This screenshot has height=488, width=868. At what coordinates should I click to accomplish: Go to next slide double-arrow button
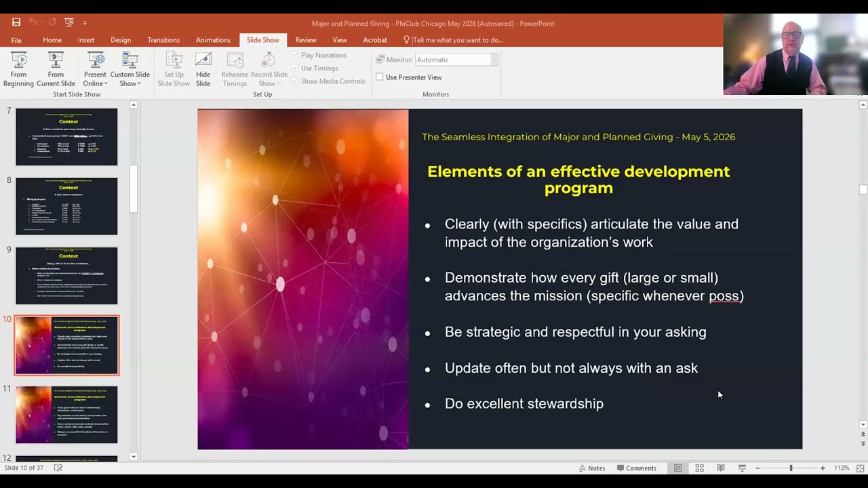tap(863, 444)
